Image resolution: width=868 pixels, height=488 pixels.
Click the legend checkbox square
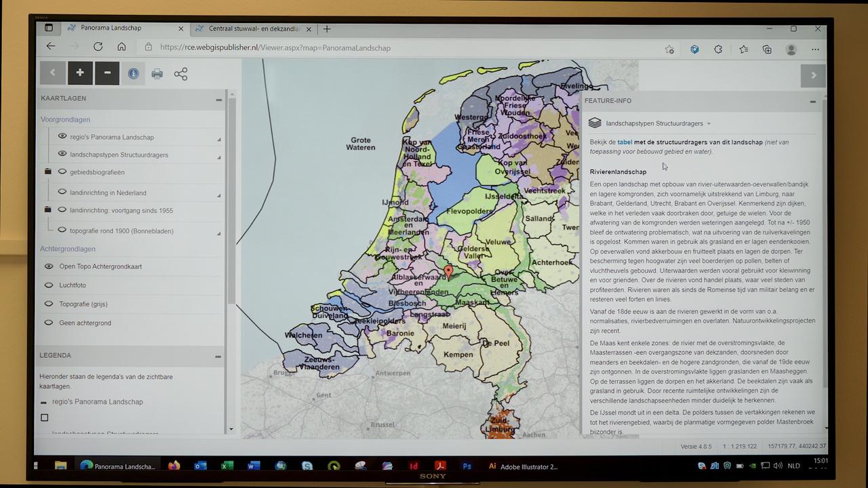tap(45, 418)
